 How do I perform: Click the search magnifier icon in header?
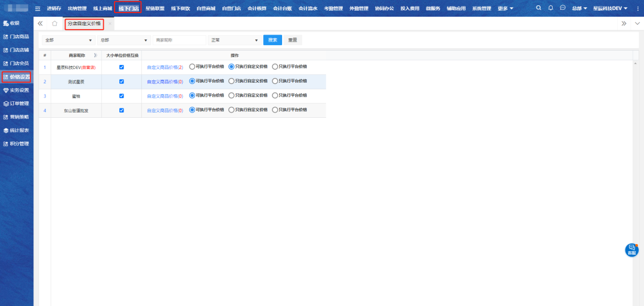539,8
